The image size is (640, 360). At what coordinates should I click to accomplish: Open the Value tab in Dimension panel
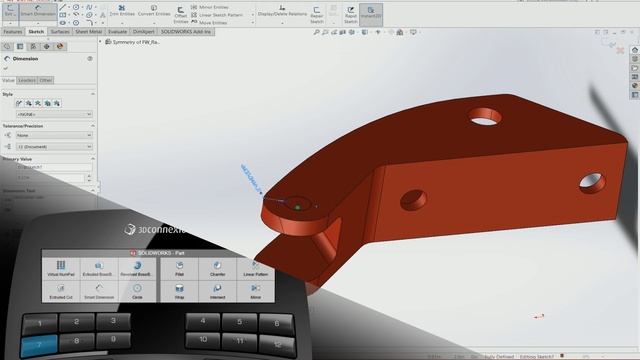tap(8, 80)
